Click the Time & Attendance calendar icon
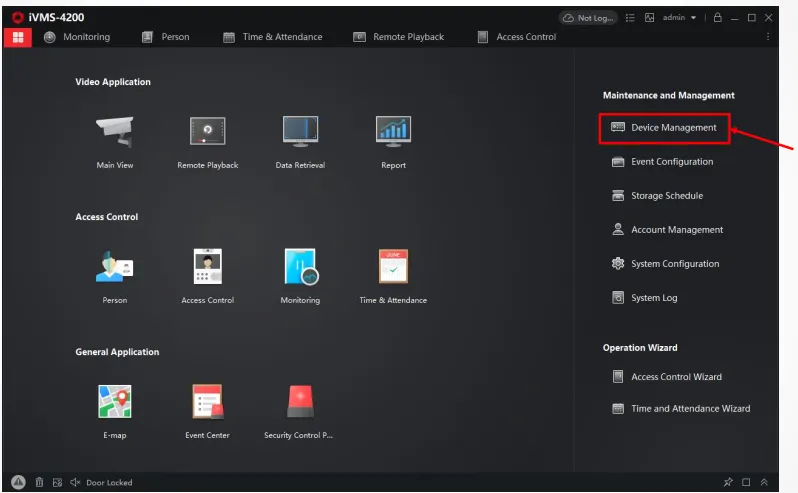This screenshot has height=493, width=798. click(x=393, y=267)
